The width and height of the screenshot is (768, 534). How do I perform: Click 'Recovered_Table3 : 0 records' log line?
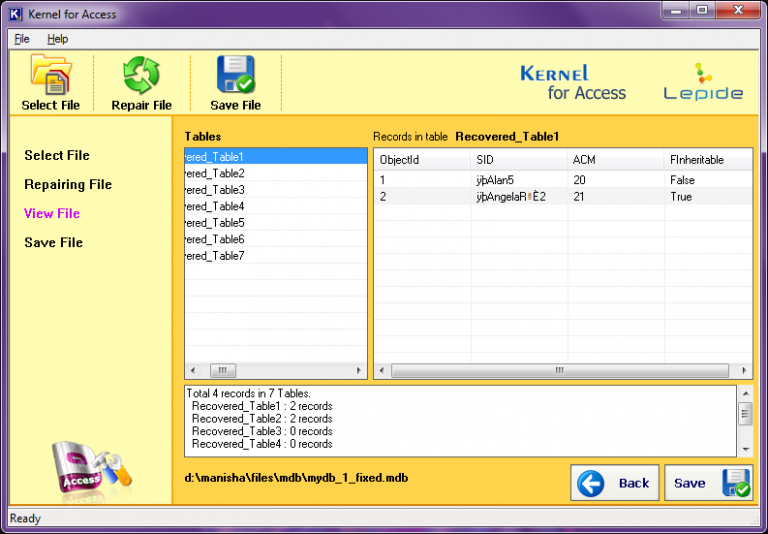coord(262,432)
